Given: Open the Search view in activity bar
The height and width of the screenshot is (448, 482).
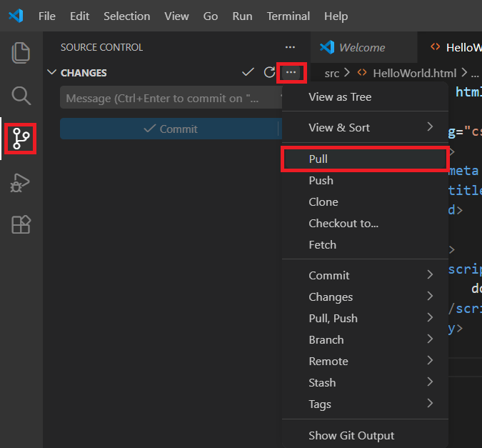Looking at the screenshot, I should click(21, 95).
